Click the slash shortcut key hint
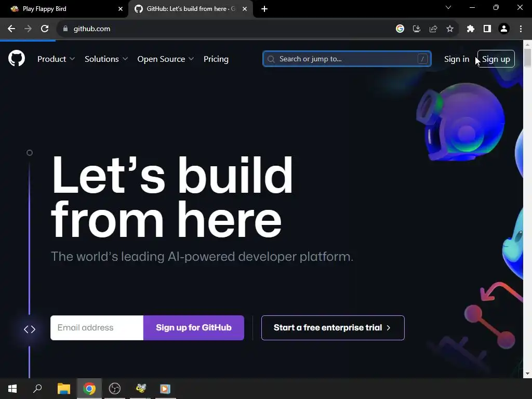The height and width of the screenshot is (399, 532). (422, 59)
